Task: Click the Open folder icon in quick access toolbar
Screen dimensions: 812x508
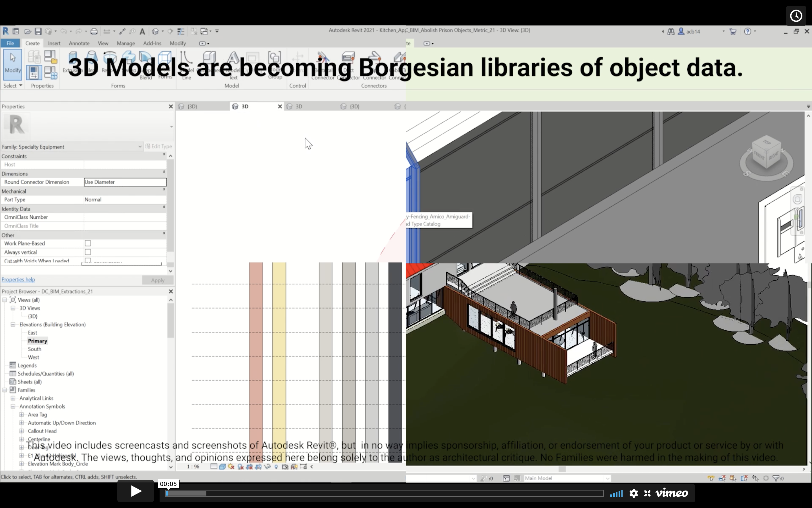Action: pyautogui.click(x=28, y=32)
